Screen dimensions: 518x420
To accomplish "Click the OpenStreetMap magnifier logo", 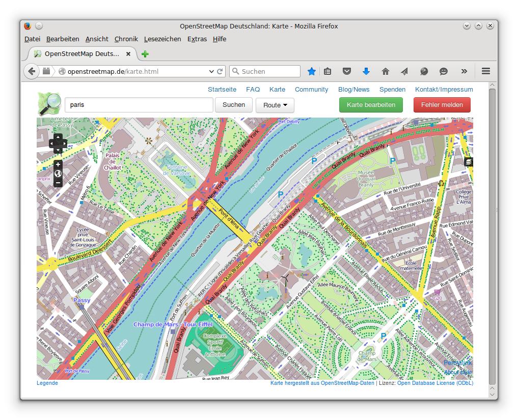I will (49, 104).
